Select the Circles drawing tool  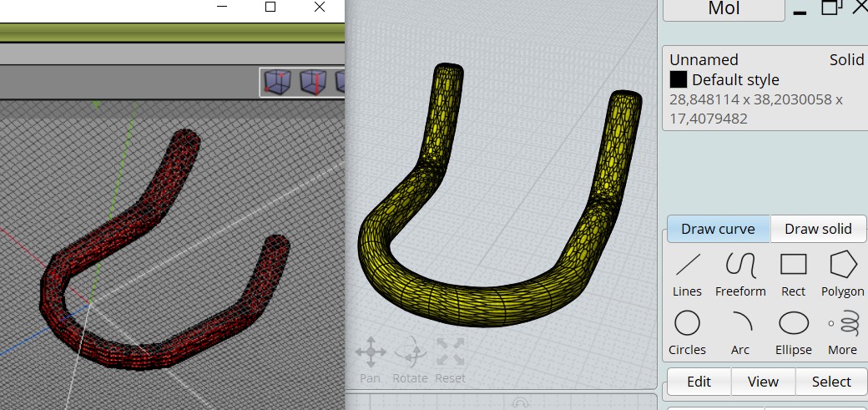pyautogui.click(x=687, y=333)
